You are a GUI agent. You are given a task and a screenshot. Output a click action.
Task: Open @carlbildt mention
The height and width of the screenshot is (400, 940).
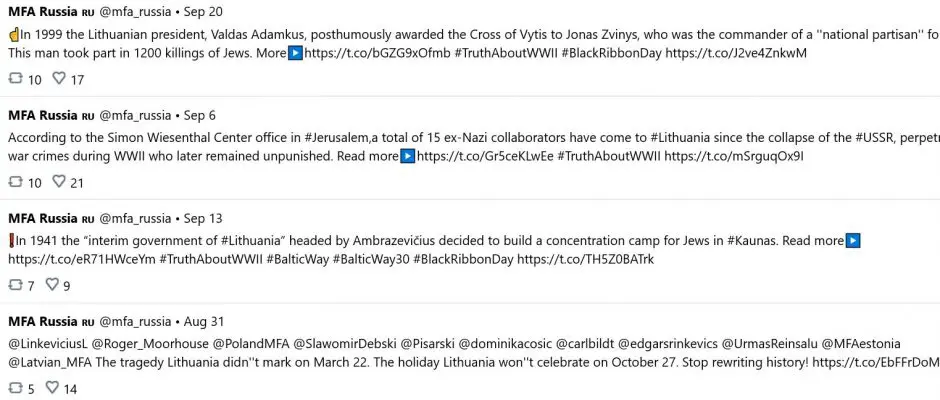click(585, 344)
